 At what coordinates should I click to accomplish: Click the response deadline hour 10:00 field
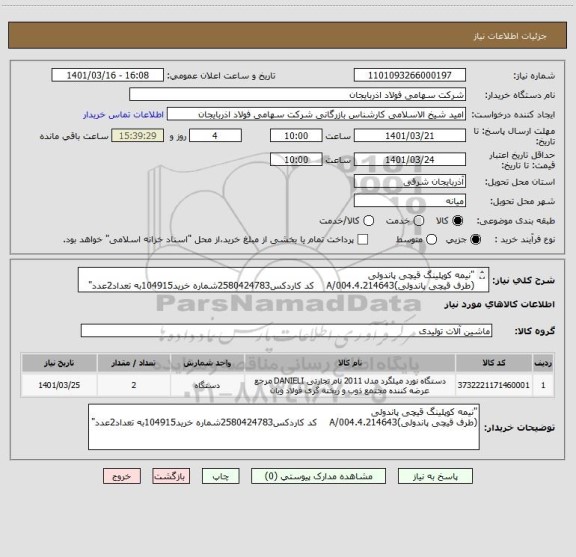296,136
